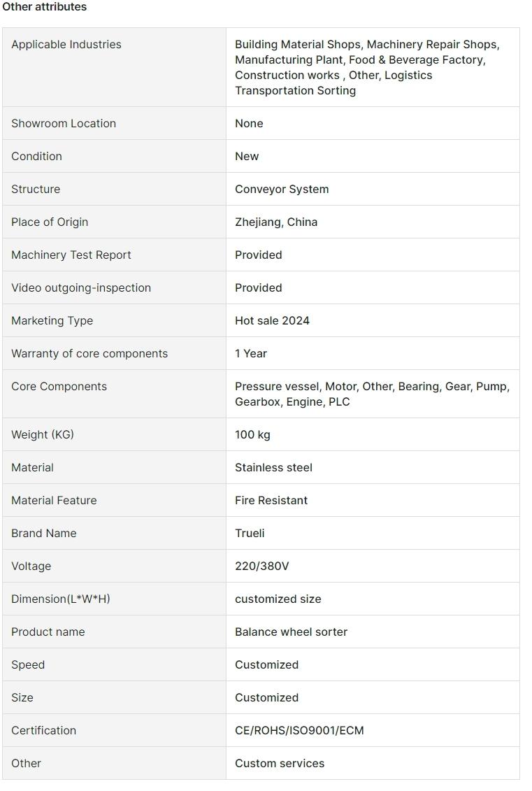Screen dimensions: 532x791
Task: Select the 'Showroom Location' row label
Action: point(64,124)
